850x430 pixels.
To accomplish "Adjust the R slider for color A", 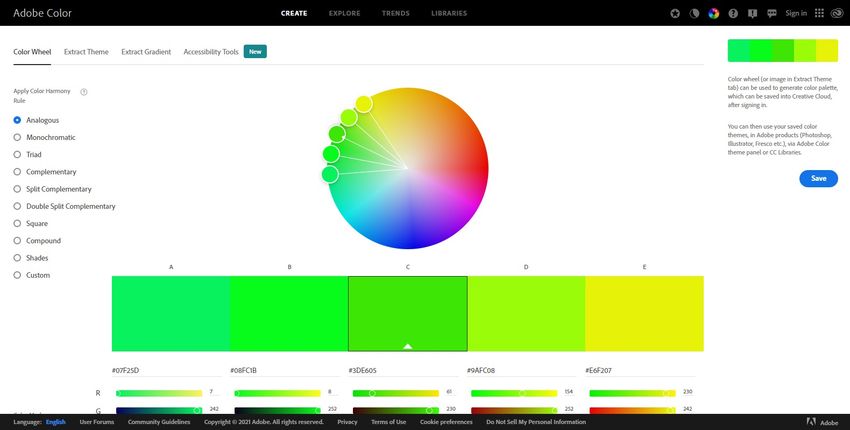I will point(159,393).
